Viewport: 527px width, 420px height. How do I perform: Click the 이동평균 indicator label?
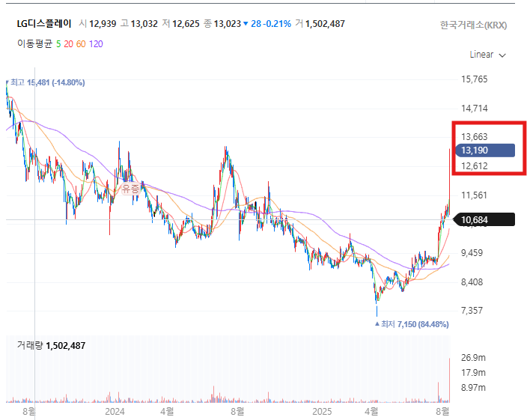tap(35, 44)
